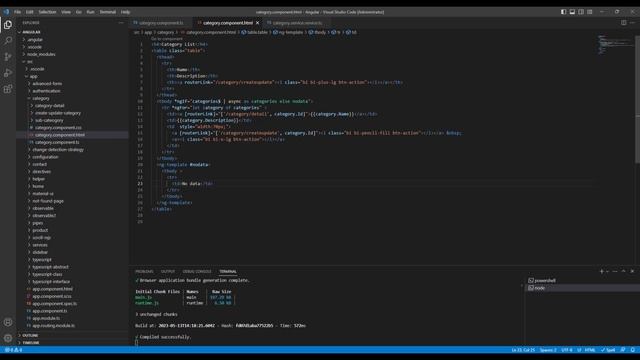Toggle the secondary side bar layout icon

point(581,12)
